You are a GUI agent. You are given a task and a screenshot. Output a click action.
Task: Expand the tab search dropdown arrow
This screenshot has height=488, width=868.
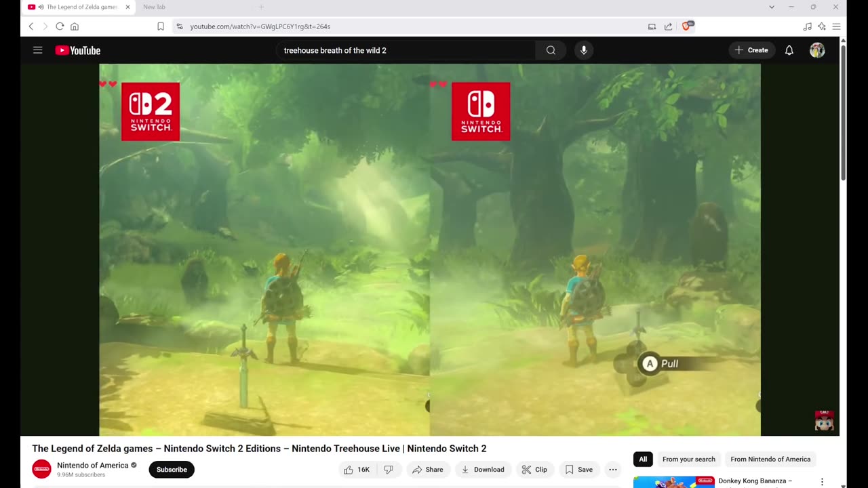coord(771,7)
